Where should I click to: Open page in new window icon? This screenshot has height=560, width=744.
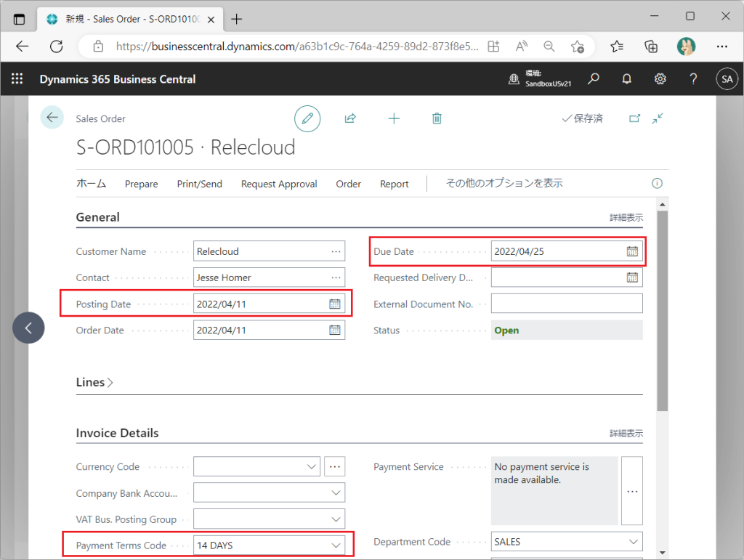[x=634, y=118]
